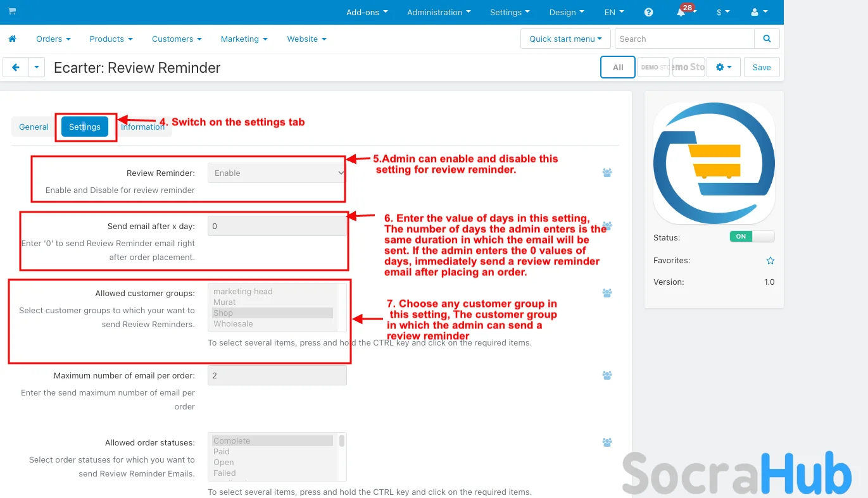Switch to the Information tab
The width and height of the screenshot is (868, 498).
[x=142, y=127]
